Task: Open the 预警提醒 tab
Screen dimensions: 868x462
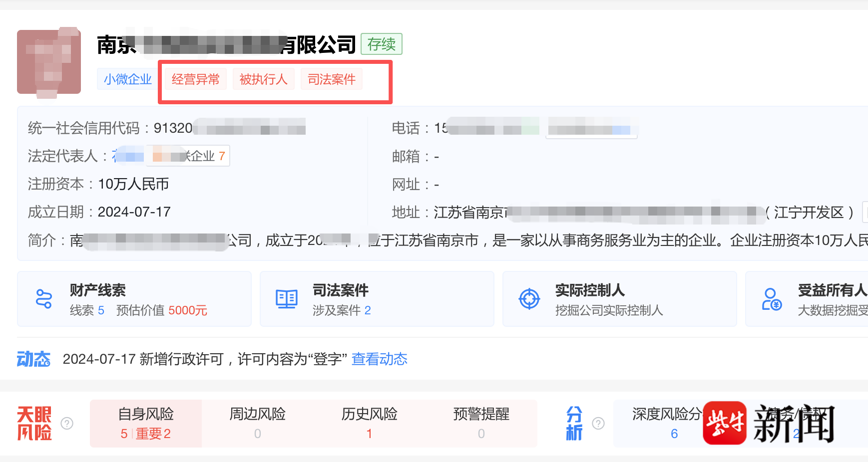Action: (x=481, y=423)
